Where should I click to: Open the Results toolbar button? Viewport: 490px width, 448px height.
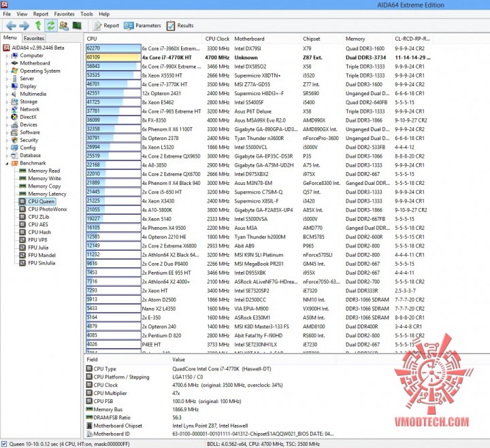180,26
